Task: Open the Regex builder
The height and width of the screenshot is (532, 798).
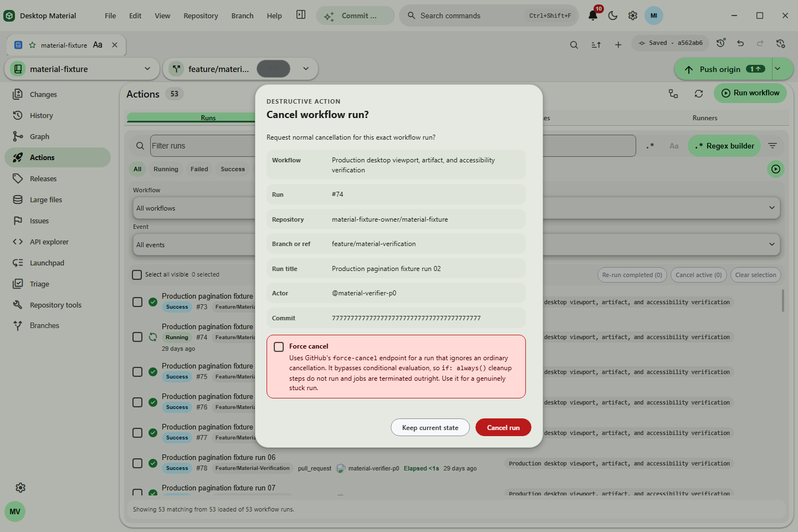Action: click(x=724, y=146)
